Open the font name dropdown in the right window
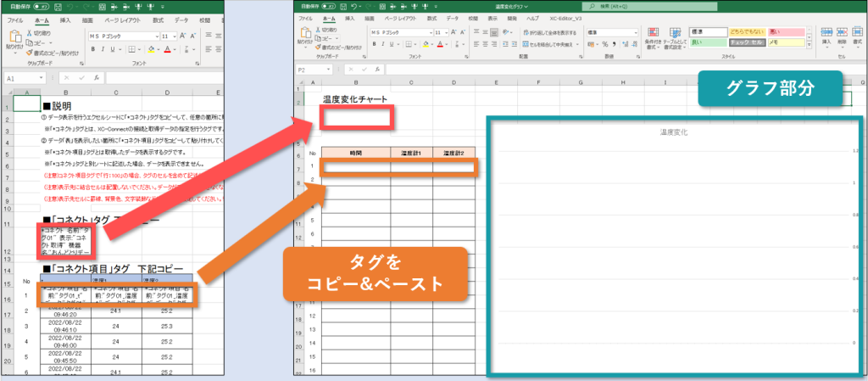Viewport: 868px width, 381px height. pyautogui.click(x=426, y=33)
